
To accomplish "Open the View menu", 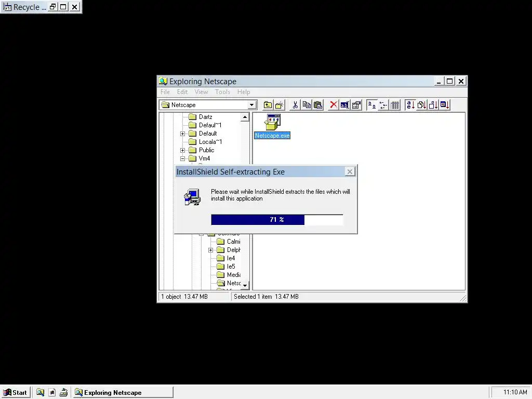I will click(201, 92).
